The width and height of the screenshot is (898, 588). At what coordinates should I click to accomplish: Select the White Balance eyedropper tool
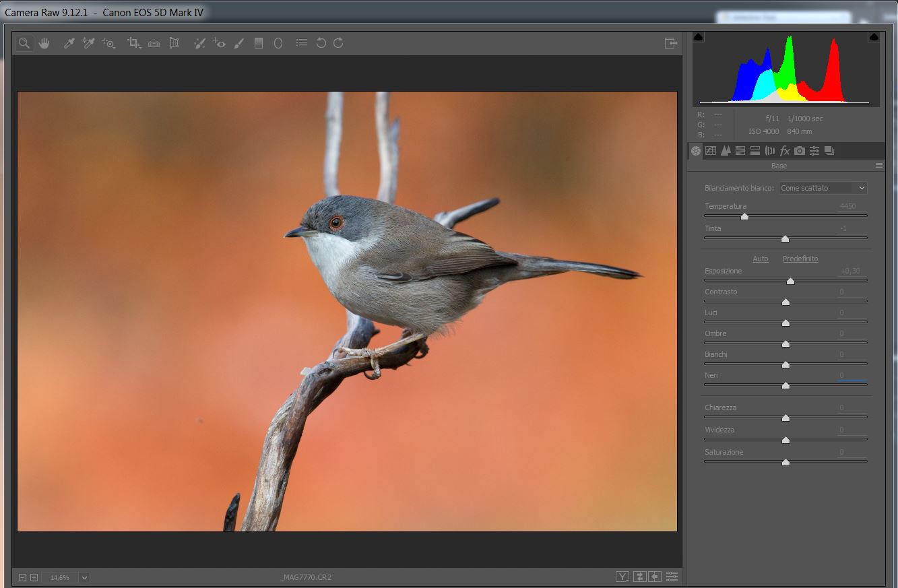(x=69, y=43)
